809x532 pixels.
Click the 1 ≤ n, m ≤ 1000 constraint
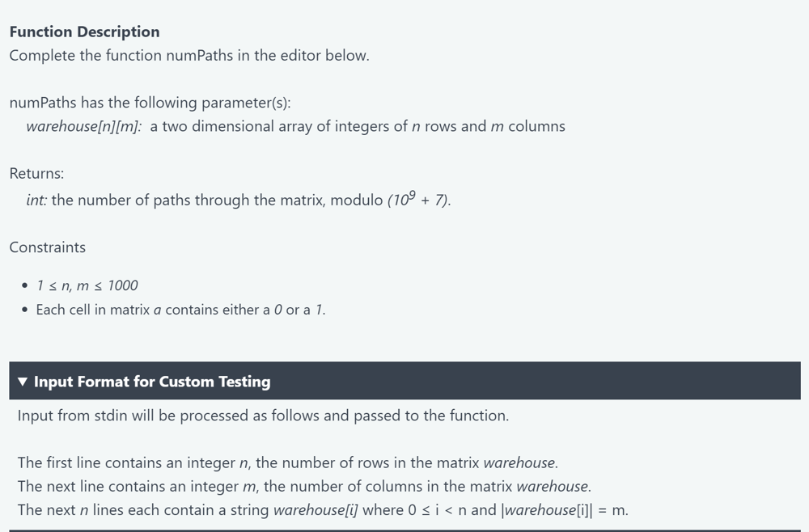[x=87, y=285]
